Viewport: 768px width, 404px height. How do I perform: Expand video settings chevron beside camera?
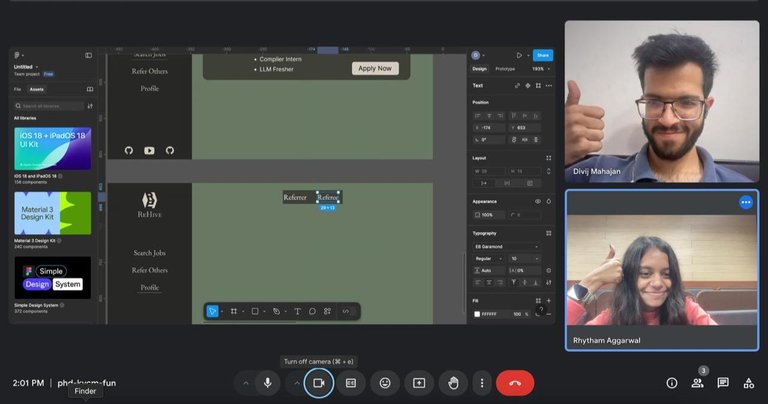[x=297, y=383]
